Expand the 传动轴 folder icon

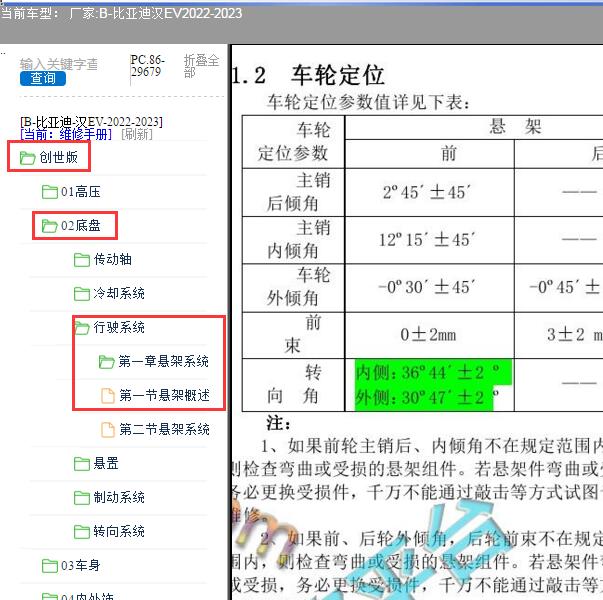coord(82,260)
